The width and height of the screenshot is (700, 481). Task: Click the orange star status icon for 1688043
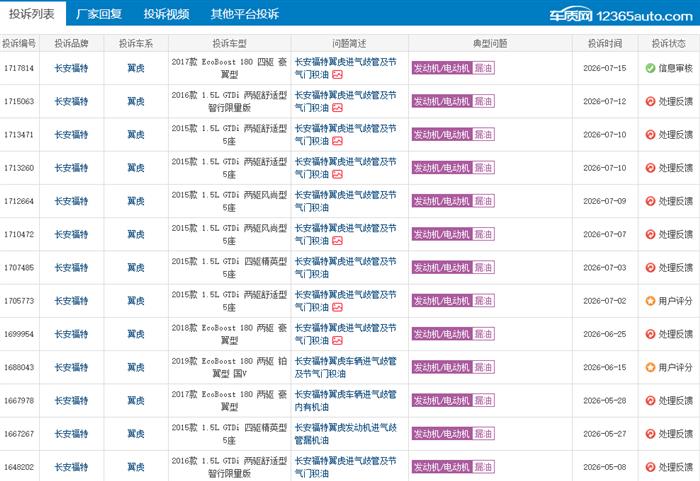tap(650, 367)
